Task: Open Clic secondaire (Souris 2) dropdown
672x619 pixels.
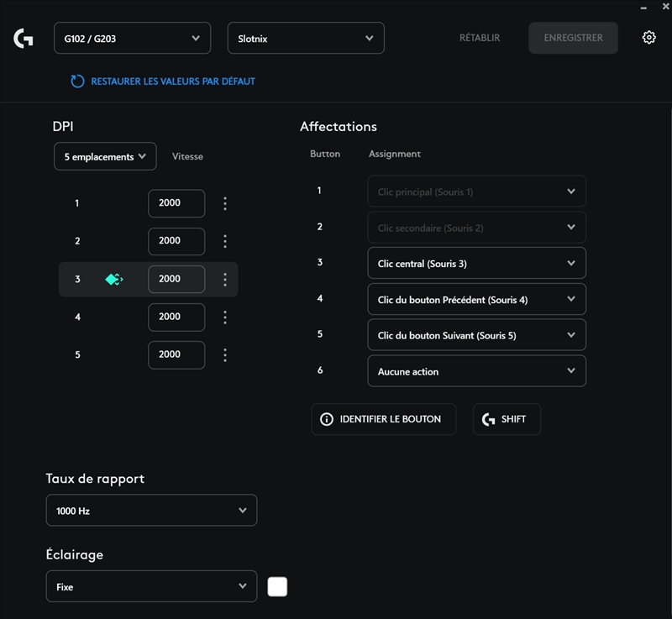Action: point(476,228)
